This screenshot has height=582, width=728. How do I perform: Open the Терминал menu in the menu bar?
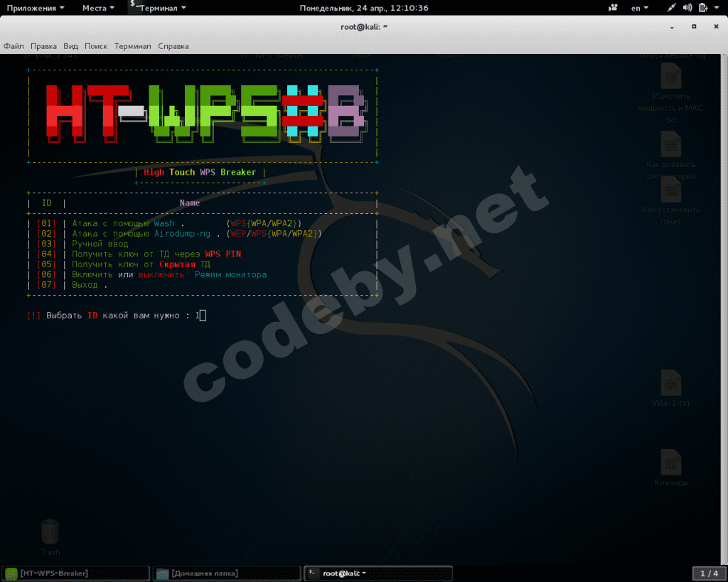[133, 46]
